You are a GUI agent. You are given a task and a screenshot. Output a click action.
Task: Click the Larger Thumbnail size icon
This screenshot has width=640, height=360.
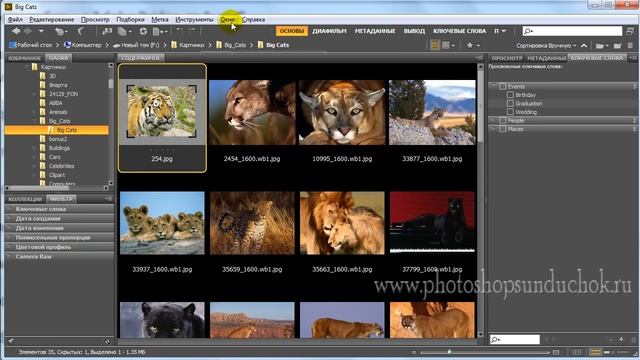(556, 352)
